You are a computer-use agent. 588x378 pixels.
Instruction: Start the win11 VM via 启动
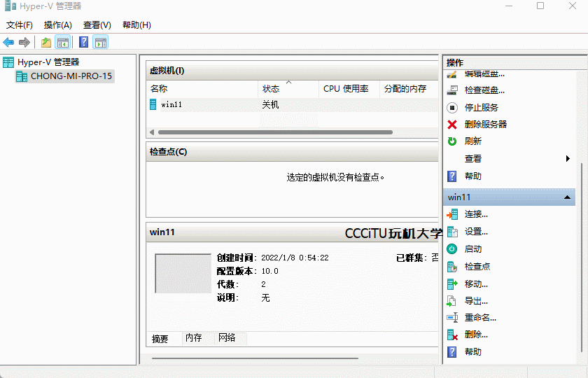(x=472, y=249)
